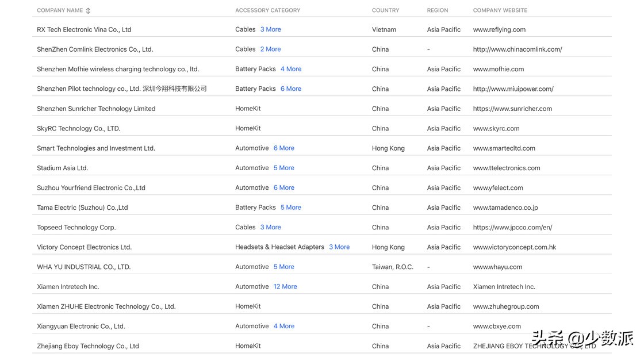Open www.skyrc.com website link
Screen dimensions: 644x357
point(496,129)
